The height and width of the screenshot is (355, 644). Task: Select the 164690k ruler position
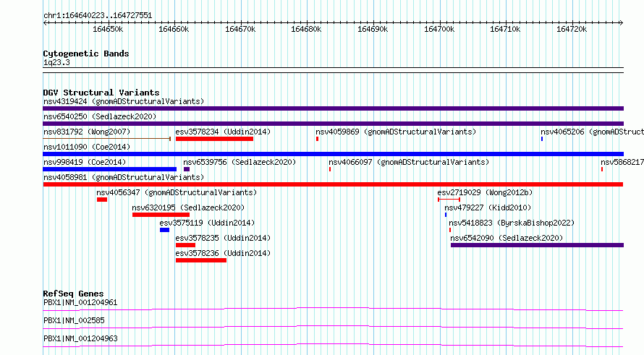(373, 30)
